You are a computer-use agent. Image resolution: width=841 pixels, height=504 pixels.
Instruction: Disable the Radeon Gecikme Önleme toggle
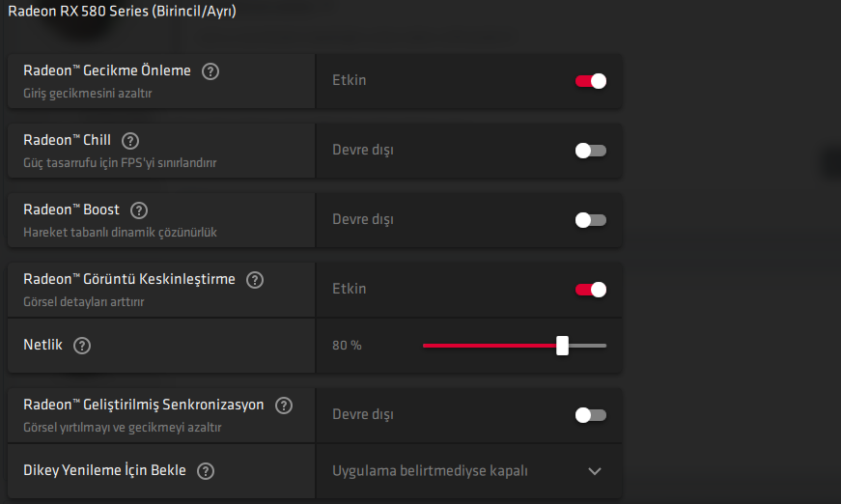[590, 81]
